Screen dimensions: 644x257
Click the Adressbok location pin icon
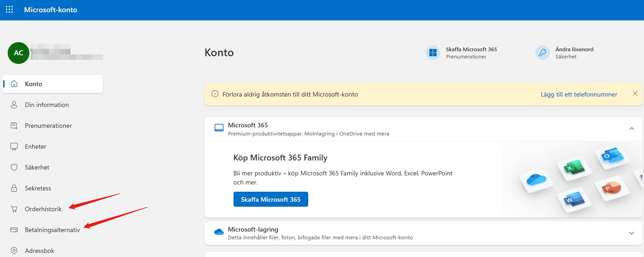click(14, 251)
